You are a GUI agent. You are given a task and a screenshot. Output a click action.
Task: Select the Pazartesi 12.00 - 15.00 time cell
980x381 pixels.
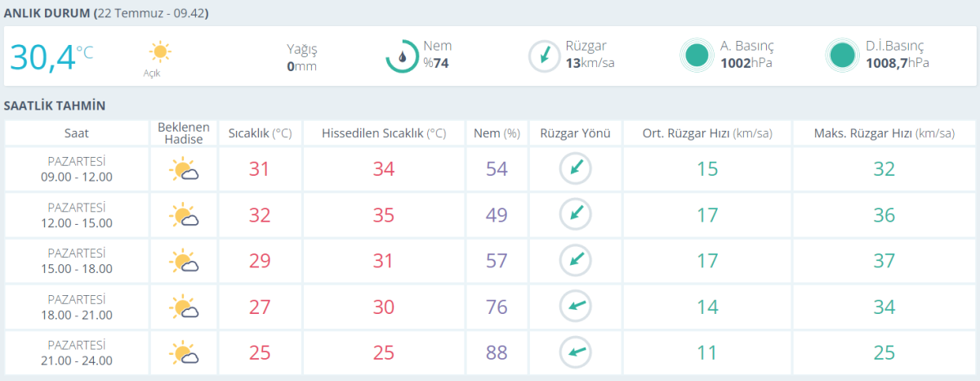pos(77,216)
